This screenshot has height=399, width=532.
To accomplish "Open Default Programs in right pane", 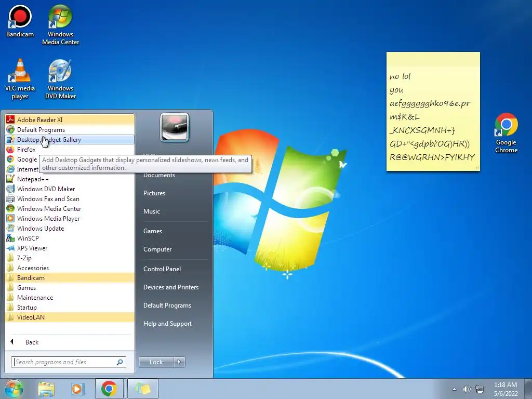I will click(167, 305).
